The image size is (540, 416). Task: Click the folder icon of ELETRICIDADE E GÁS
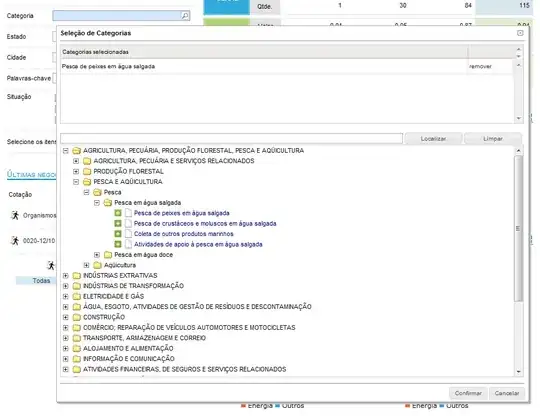[x=77, y=297]
